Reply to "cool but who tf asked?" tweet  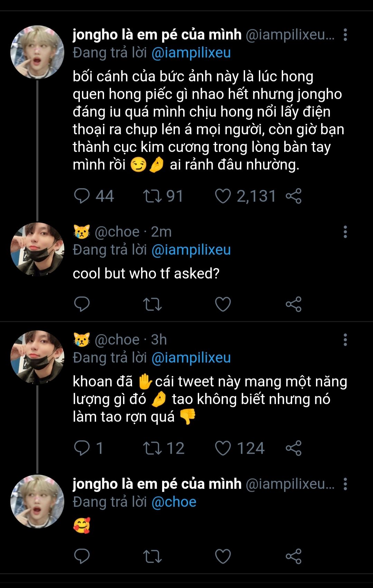click(82, 304)
